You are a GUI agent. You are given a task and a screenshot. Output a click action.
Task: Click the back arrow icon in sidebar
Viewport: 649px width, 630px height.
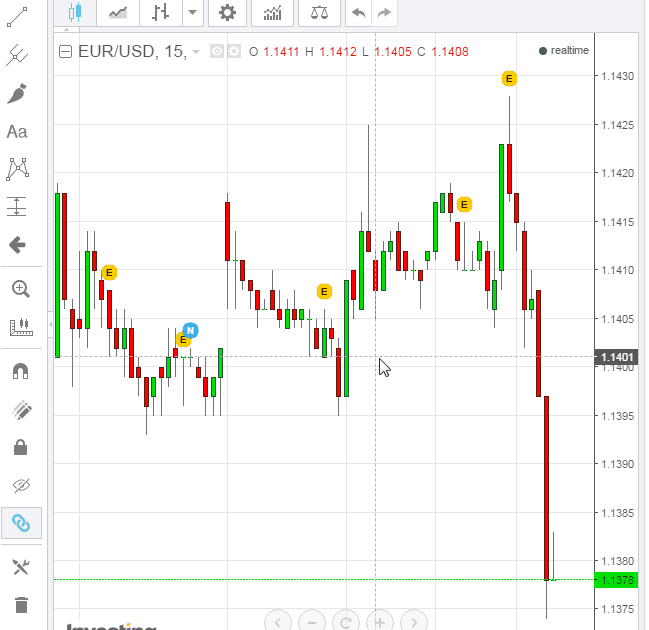click(x=17, y=245)
